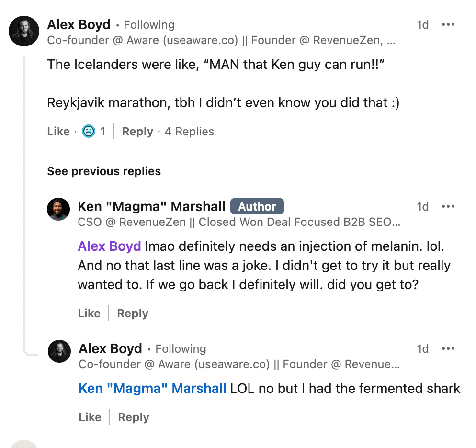The image size is (476, 448).
Task: Click Ken "Magma" Marshall's avatar
Action: pos(58,209)
